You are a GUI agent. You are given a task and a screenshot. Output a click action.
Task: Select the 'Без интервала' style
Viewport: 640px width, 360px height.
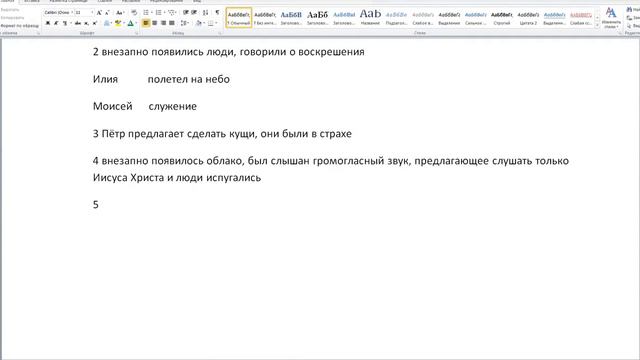tap(265, 18)
